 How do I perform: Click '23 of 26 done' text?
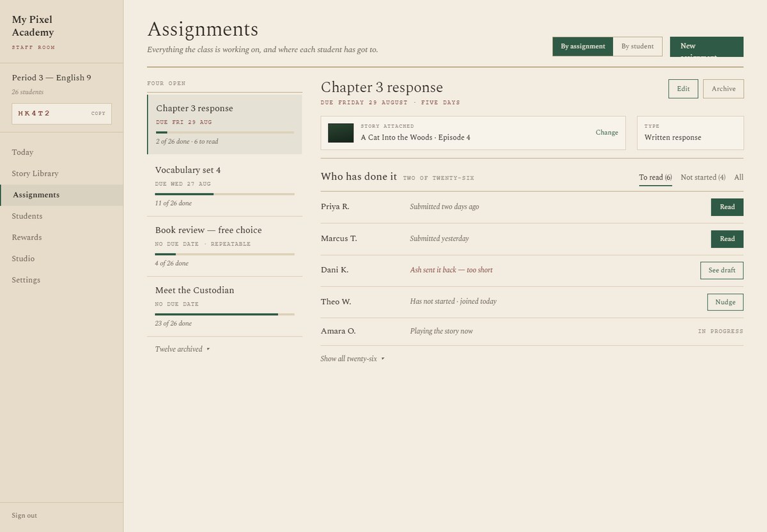pyautogui.click(x=173, y=323)
